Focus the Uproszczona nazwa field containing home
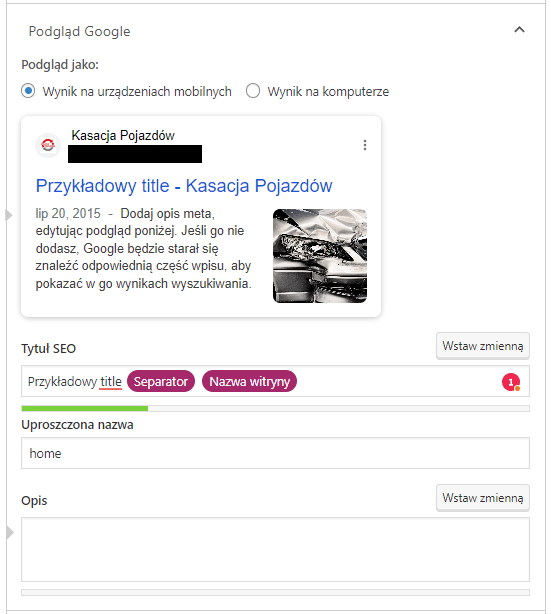Image resolution: width=551 pixels, height=614 pixels. click(275, 453)
